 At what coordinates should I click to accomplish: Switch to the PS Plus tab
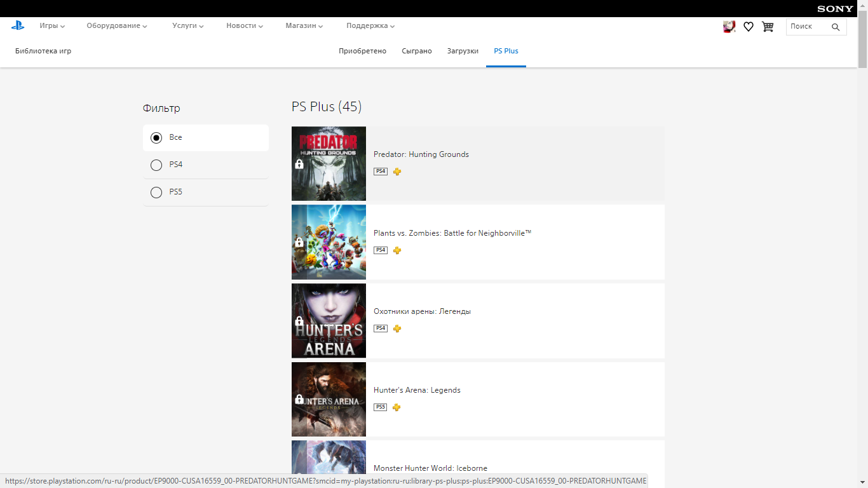point(506,51)
